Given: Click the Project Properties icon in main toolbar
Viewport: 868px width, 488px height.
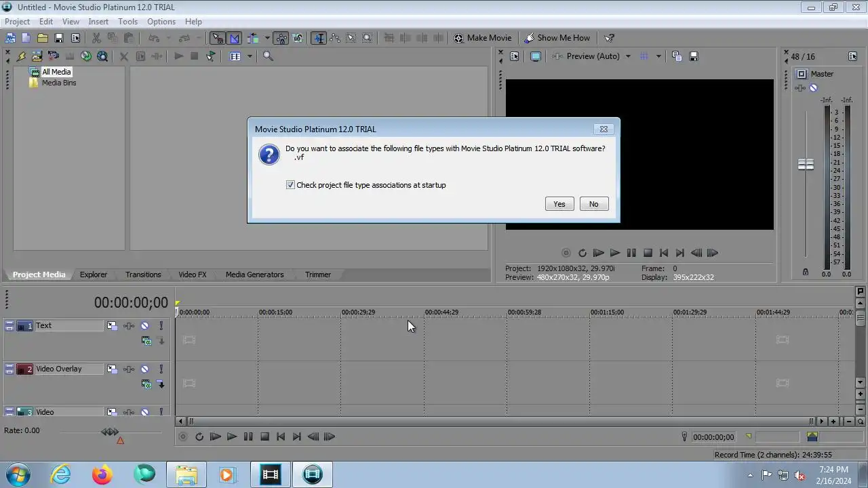Looking at the screenshot, I should 75,38.
